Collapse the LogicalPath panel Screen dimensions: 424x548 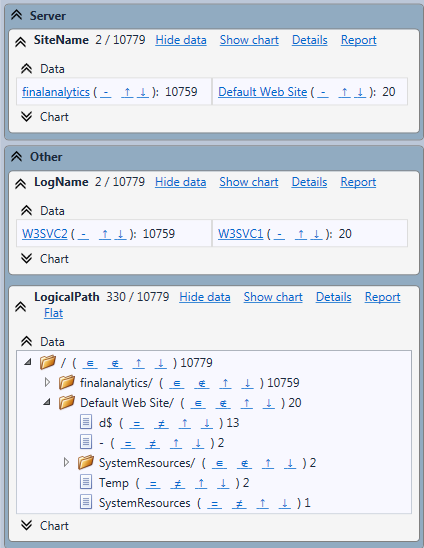[x=21, y=307]
